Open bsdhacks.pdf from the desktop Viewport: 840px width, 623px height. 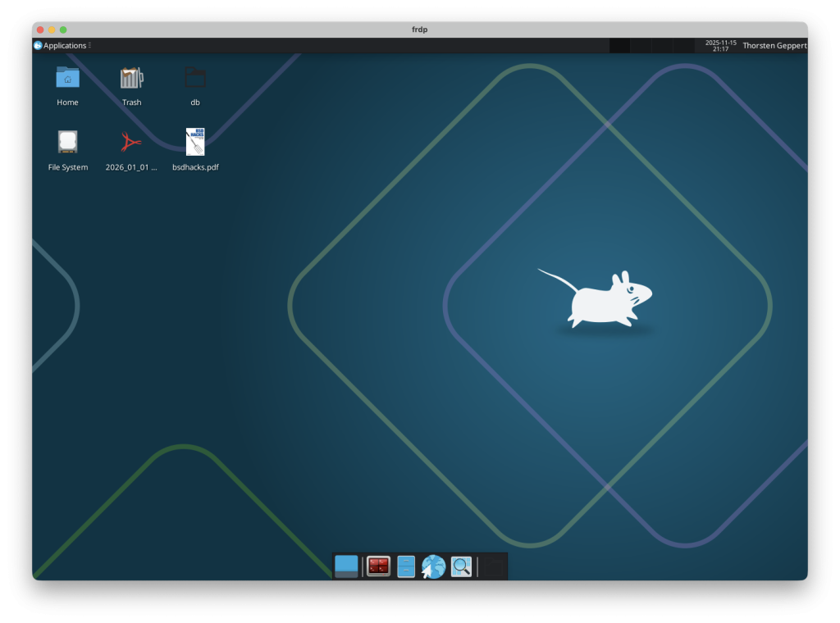[x=195, y=141]
